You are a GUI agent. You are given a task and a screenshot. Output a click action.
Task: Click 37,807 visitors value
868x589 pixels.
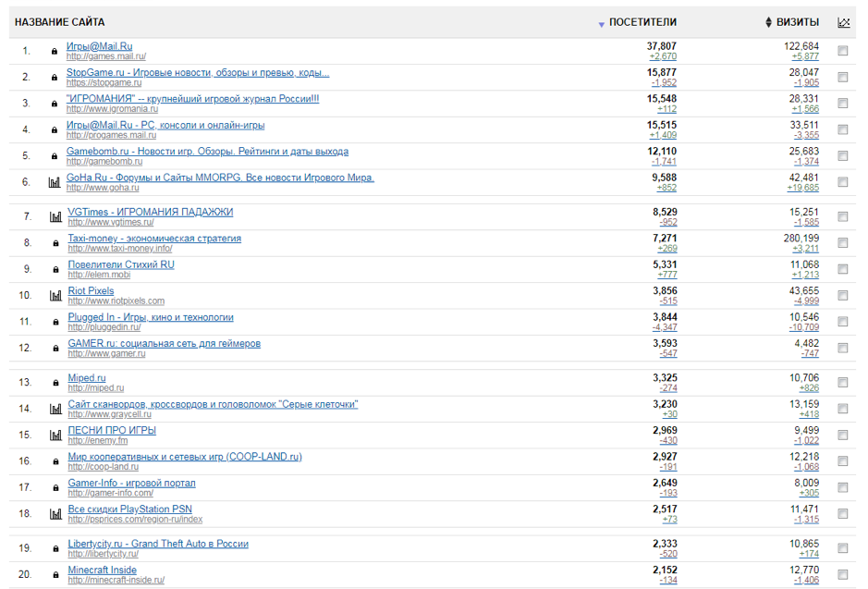662,46
